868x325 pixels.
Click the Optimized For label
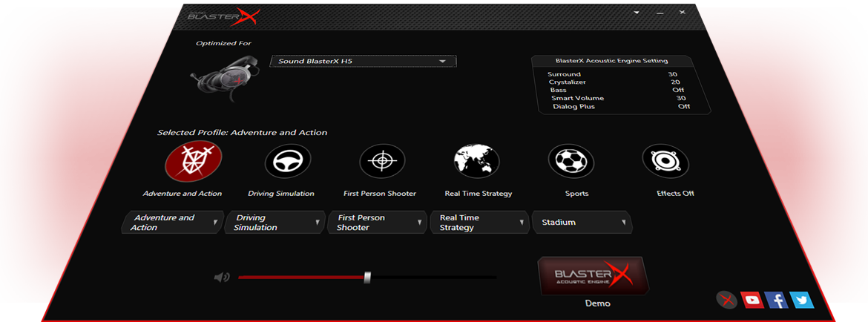click(223, 43)
